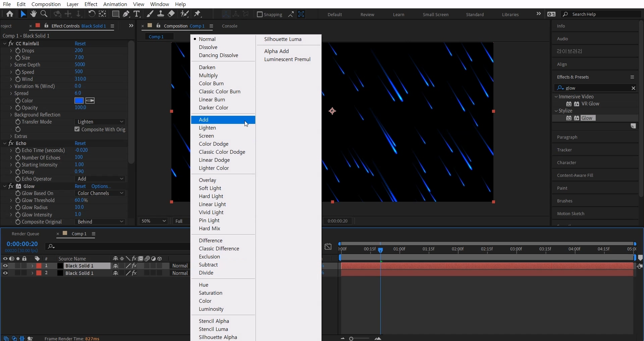Toggle Echo effect fx switch
Screen dimensions: 644x341
(11, 143)
